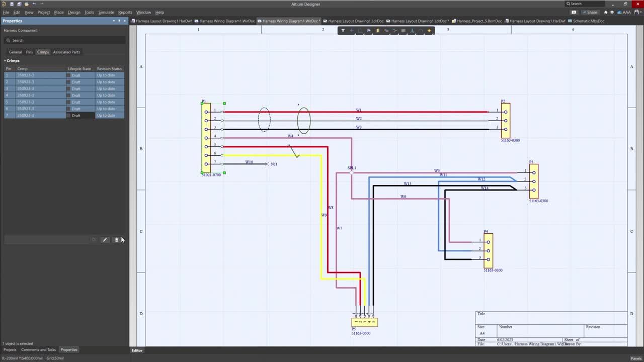The width and height of the screenshot is (644, 362).
Task: Open the Properties panel options dropdown arrow
Action: point(114,21)
